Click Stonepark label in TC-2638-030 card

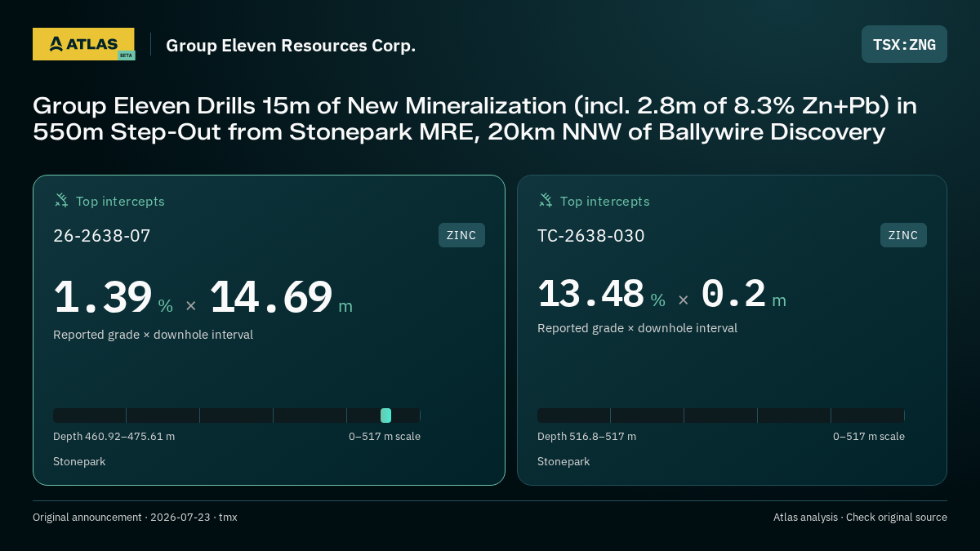(563, 462)
